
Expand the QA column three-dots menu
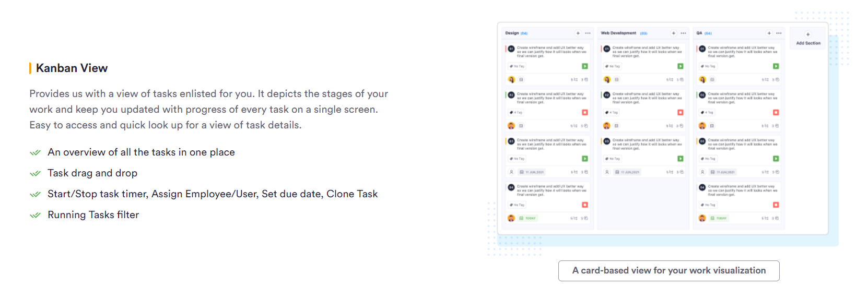pos(779,33)
